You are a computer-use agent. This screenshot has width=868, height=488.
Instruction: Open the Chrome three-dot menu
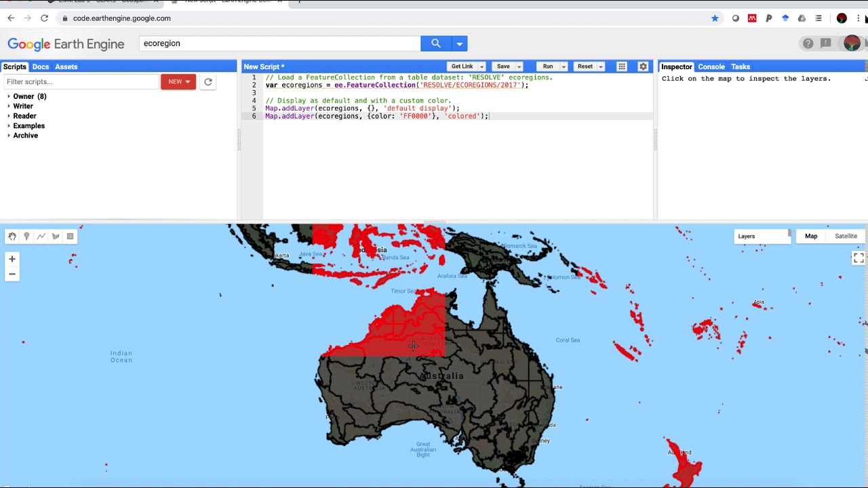click(x=859, y=18)
